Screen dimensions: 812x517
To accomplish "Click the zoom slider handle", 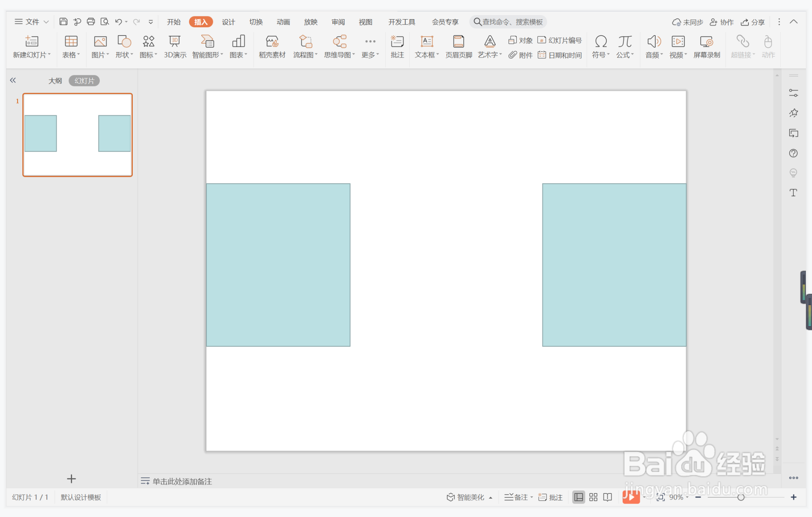I will (x=741, y=497).
